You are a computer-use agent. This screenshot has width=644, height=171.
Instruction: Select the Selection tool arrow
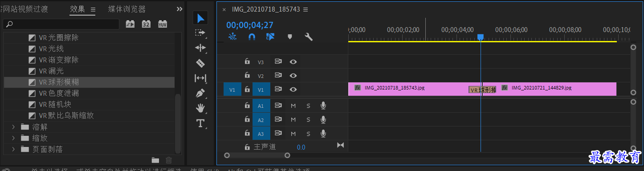(200, 18)
